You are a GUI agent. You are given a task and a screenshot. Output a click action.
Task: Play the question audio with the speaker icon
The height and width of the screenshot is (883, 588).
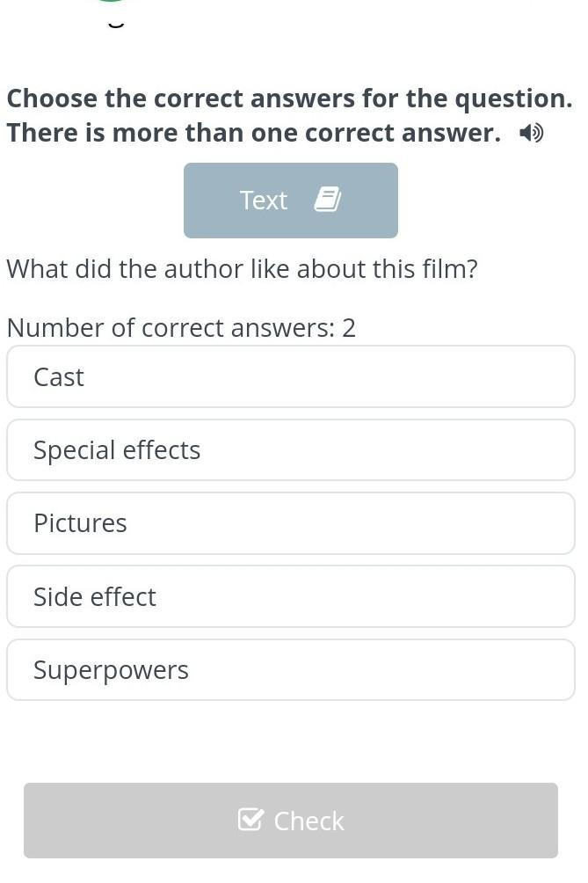pos(531,134)
